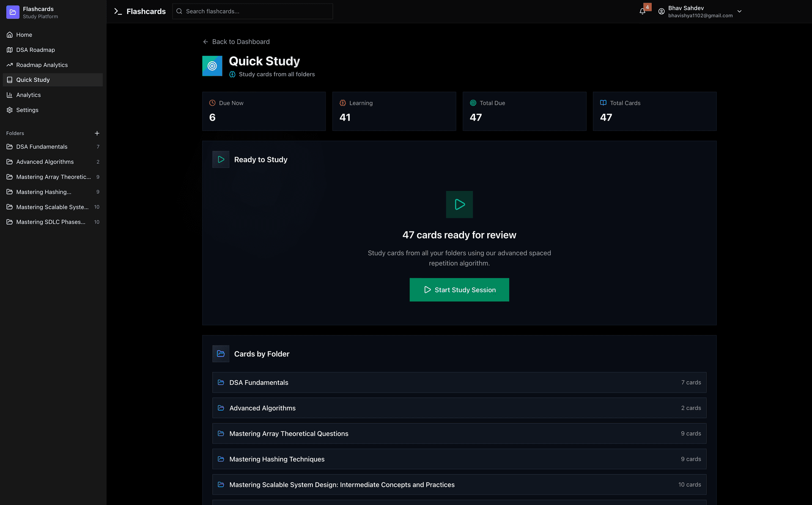Image resolution: width=812 pixels, height=505 pixels.
Task: Click the Ready to Study play icon
Action: (x=221, y=160)
